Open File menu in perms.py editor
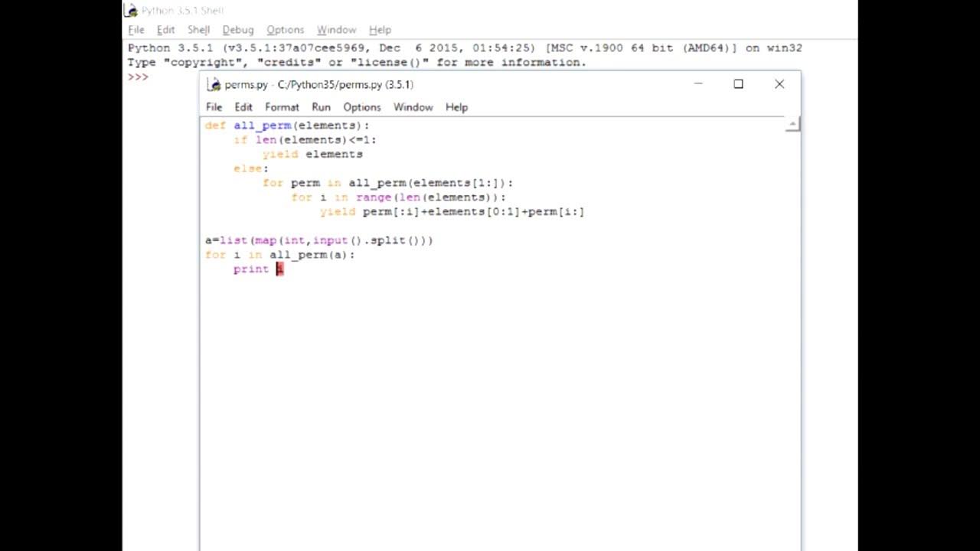The width and height of the screenshot is (980, 551). pos(214,107)
